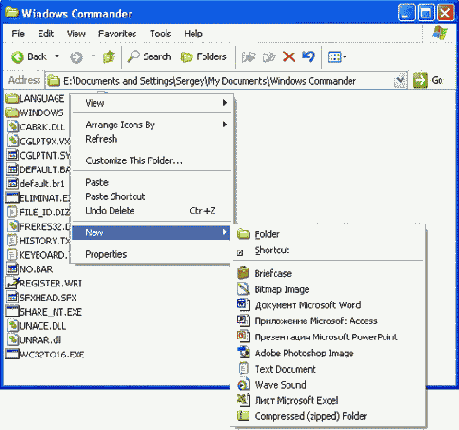Viewport: 459px width, 430px height.
Task: Click the Move To toolbar icon
Action: tap(249, 57)
